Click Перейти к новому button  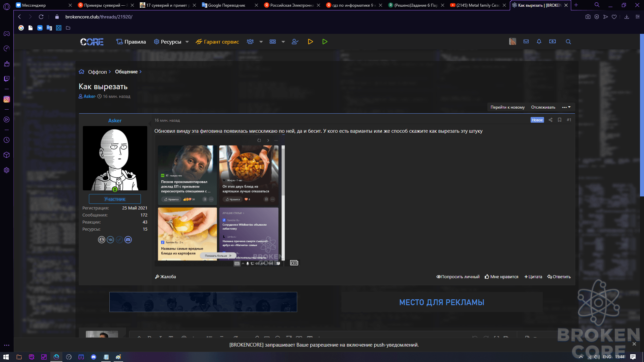click(x=507, y=107)
